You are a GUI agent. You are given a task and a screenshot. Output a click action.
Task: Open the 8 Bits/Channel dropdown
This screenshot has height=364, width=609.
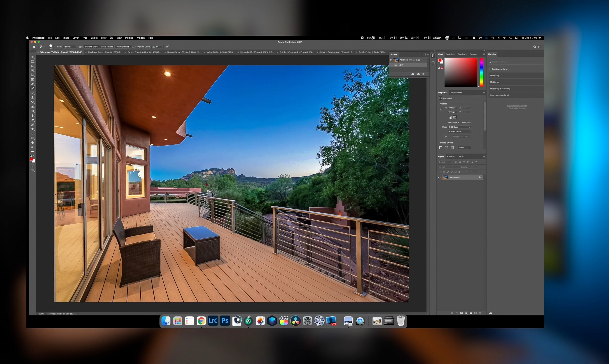tap(460, 132)
